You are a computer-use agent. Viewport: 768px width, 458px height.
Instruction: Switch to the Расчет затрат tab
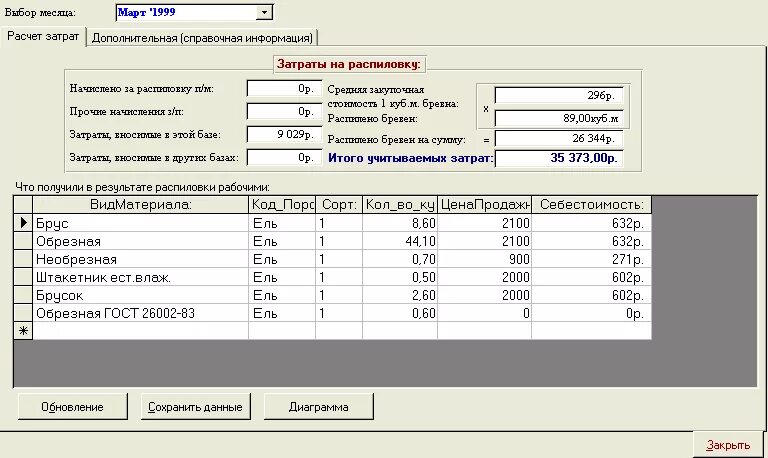43,37
